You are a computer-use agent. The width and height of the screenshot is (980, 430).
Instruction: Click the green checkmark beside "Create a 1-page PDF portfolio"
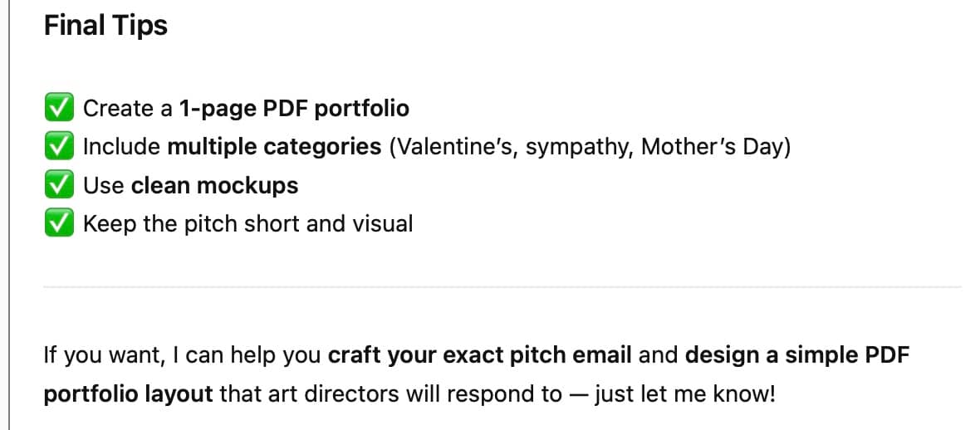click(58, 108)
